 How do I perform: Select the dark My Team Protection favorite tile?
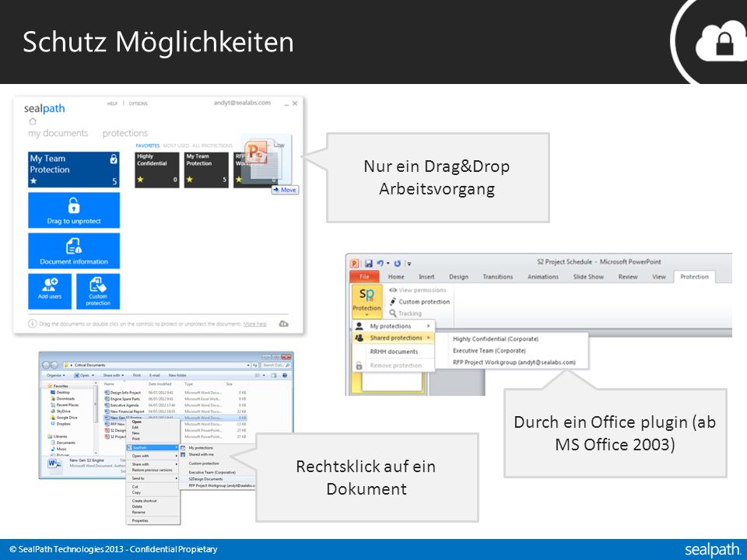[x=206, y=170]
